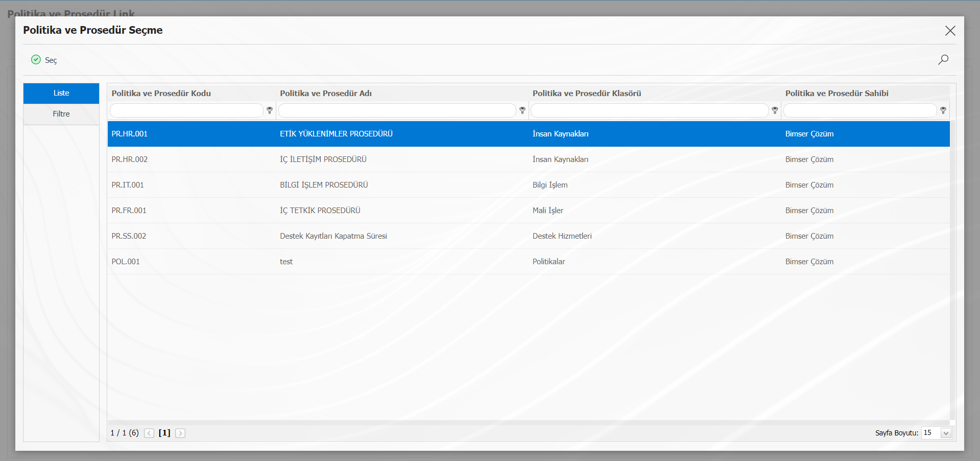The height and width of the screenshot is (461, 980).
Task: Focus the Adı filter input field
Action: pos(397,110)
